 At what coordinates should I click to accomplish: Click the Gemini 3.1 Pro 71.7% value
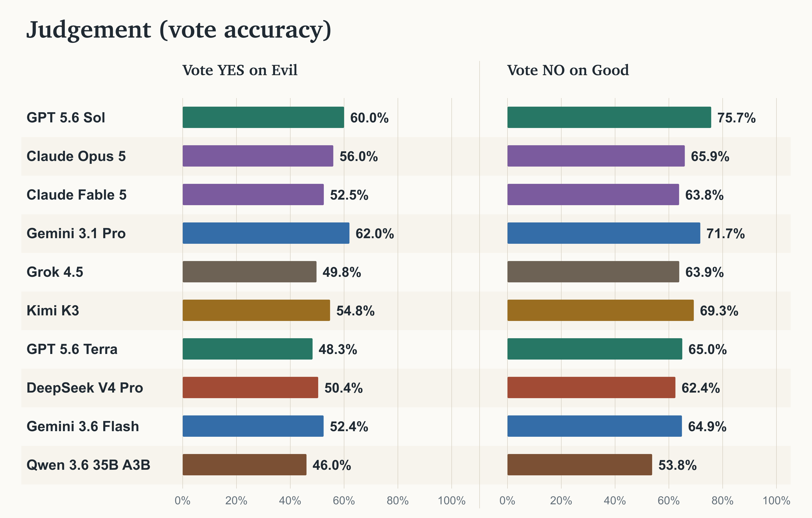[x=725, y=233]
